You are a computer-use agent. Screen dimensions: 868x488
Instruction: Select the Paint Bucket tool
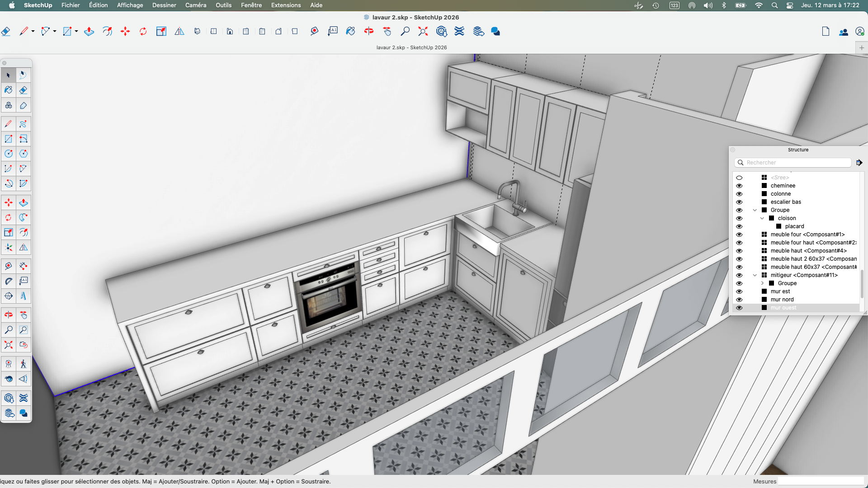point(8,90)
